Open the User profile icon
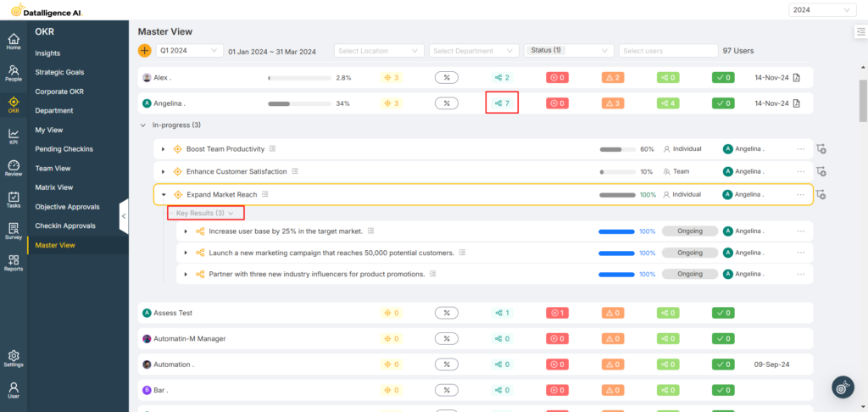Image resolution: width=868 pixels, height=412 pixels. pyautogui.click(x=14, y=390)
